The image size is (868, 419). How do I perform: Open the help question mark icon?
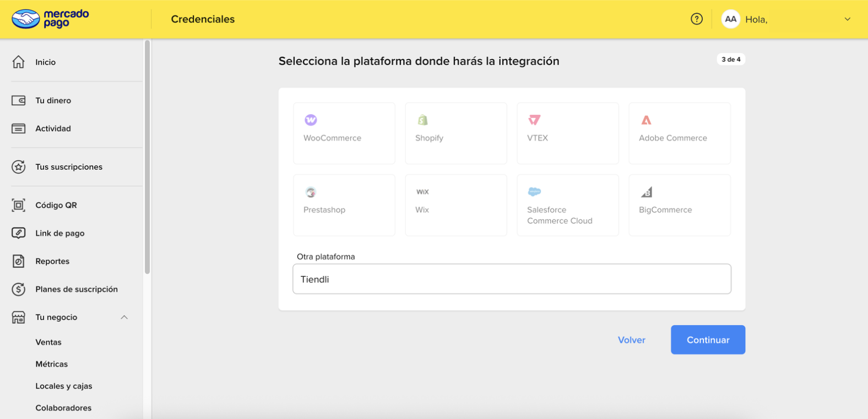697,19
